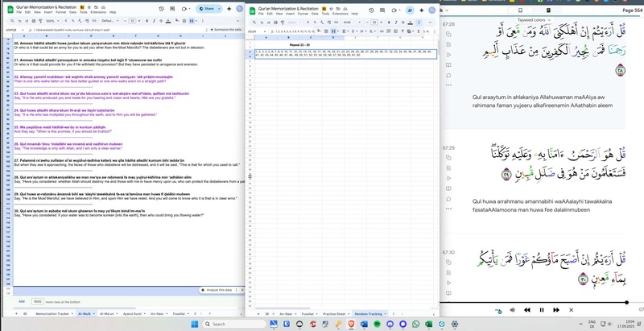Open font dropdown in left Sheets toolbar
644x331 pixels.
click(109, 21)
